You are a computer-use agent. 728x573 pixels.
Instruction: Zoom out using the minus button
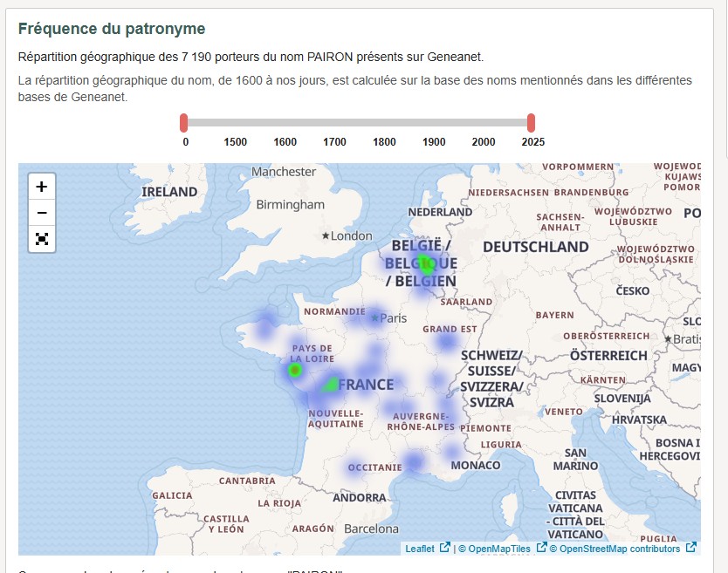[x=40, y=212]
